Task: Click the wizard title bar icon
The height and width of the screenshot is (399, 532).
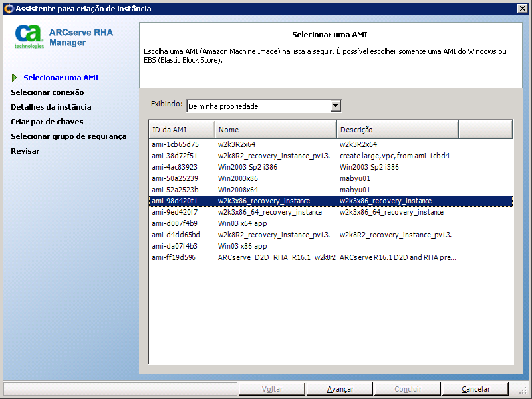Action: click(8, 9)
